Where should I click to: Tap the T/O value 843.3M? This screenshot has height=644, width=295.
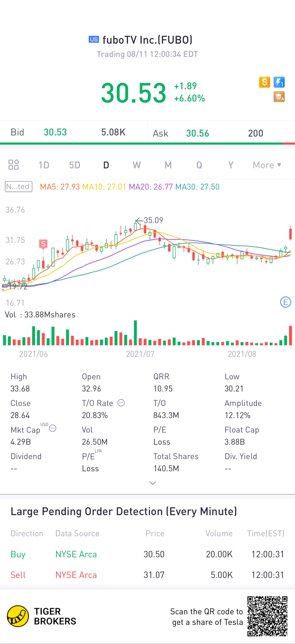coord(166,415)
